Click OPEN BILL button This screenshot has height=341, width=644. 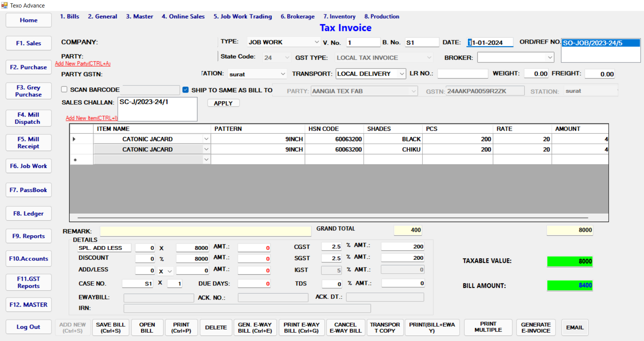click(x=147, y=327)
